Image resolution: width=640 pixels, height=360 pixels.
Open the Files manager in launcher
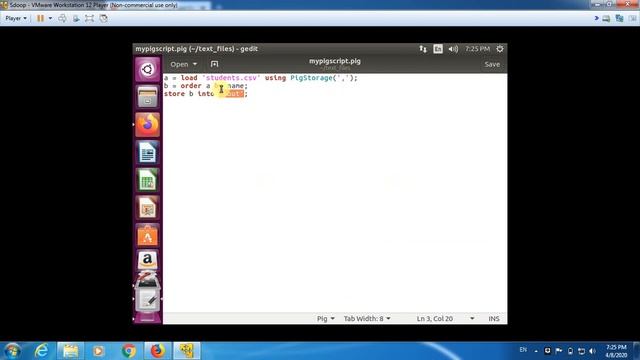pyautogui.click(x=147, y=97)
